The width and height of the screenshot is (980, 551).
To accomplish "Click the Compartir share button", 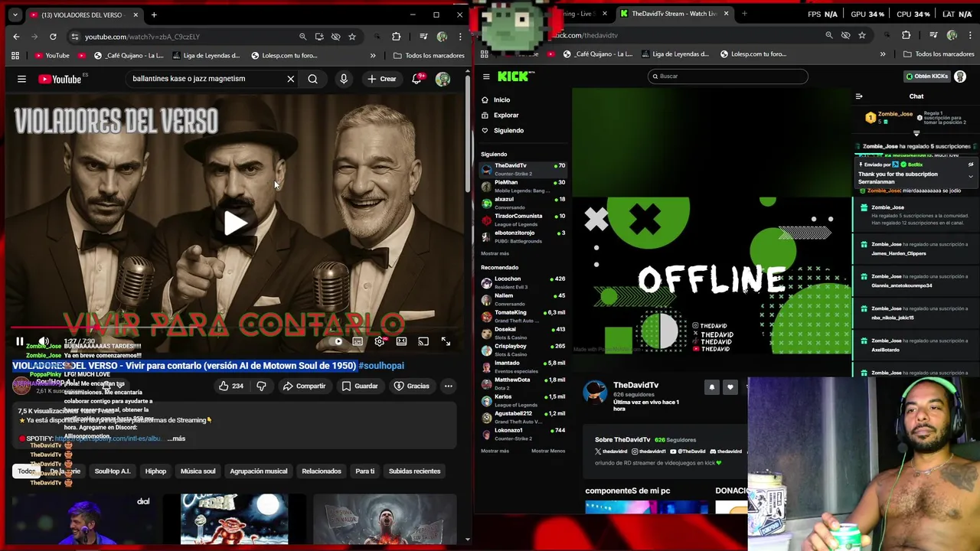I will [x=304, y=386].
